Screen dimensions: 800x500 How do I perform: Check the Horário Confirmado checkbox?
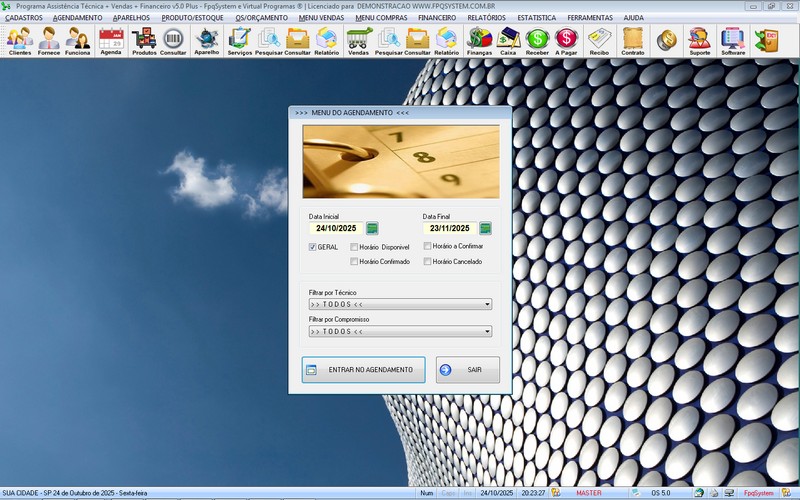pyautogui.click(x=354, y=261)
